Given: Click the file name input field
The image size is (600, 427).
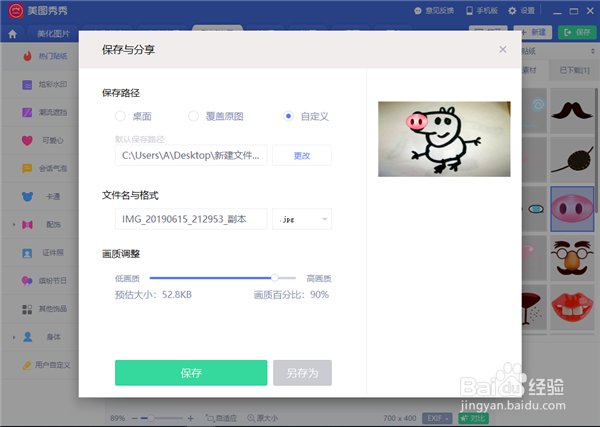Looking at the screenshot, I should 191,219.
